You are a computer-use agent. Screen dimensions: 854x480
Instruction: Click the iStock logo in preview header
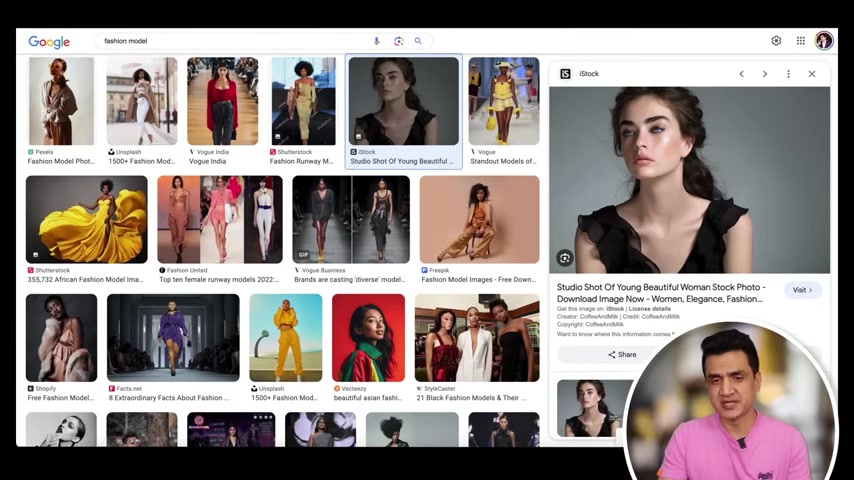point(565,74)
